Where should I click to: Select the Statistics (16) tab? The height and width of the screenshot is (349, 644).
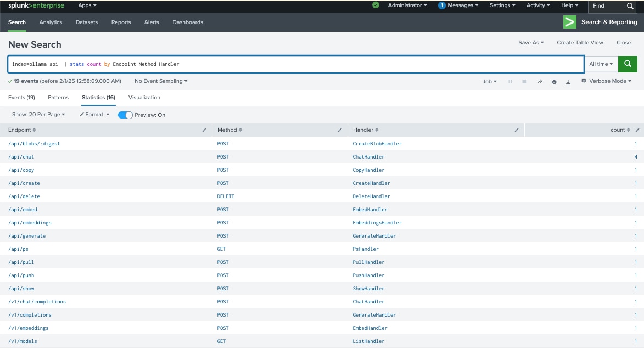coord(99,98)
